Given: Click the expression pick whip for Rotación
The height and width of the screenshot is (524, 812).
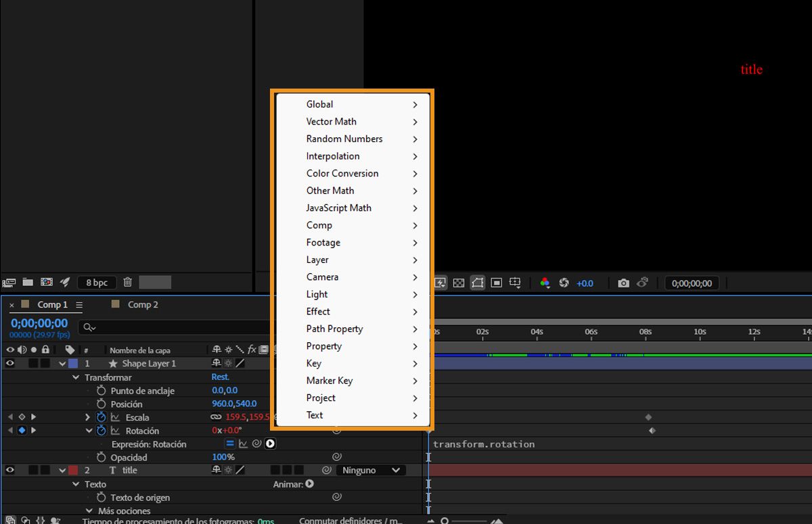Looking at the screenshot, I should click(258, 443).
